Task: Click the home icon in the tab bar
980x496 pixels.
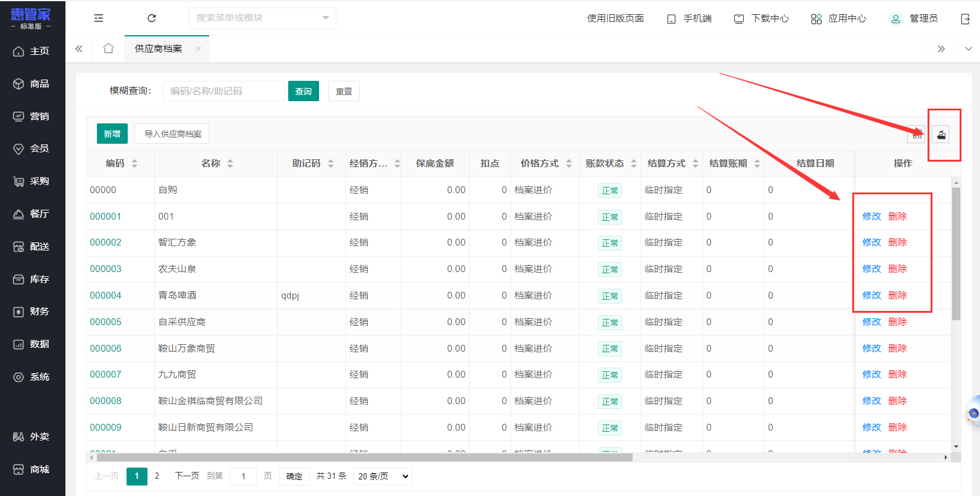Action: [x=109, y=48]
